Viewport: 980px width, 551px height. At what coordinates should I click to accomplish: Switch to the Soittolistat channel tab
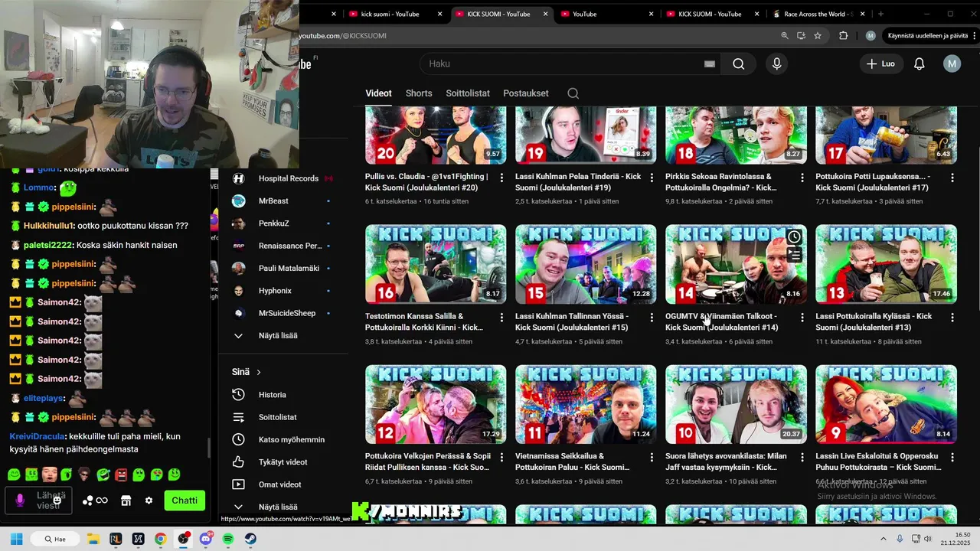[468, 93]
